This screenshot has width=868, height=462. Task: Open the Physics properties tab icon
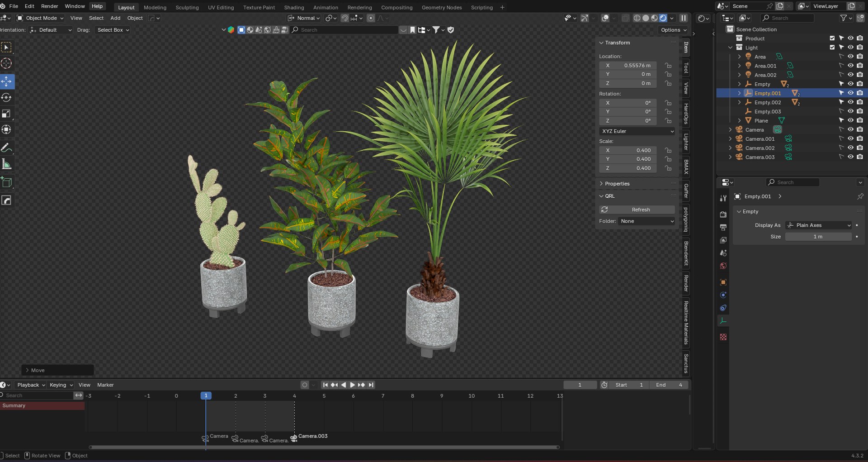pos(723,295)
